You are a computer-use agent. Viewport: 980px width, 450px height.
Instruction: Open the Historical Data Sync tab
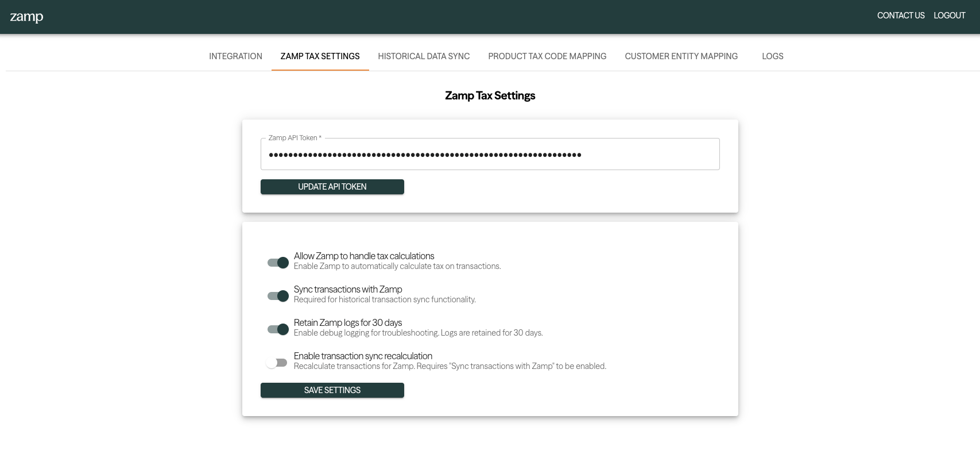point(424,56)
